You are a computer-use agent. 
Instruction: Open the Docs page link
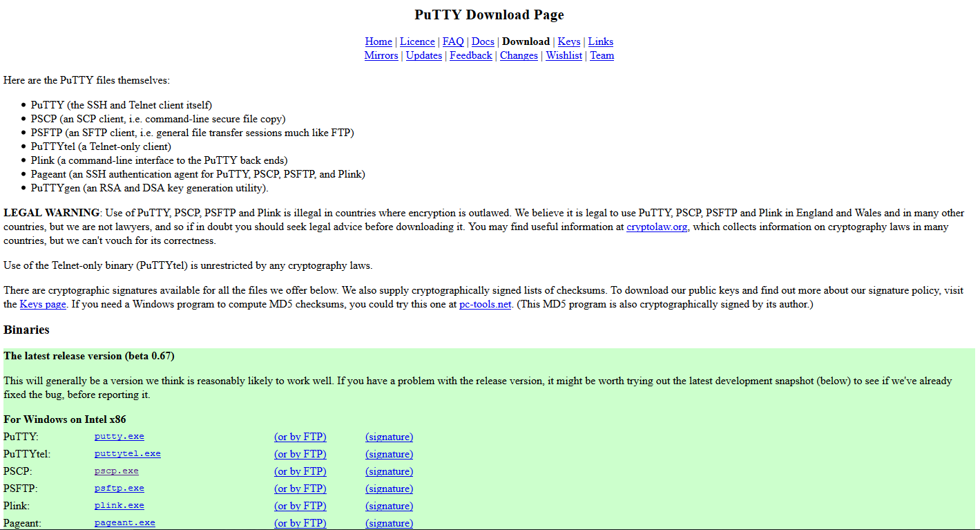(483, 41)
